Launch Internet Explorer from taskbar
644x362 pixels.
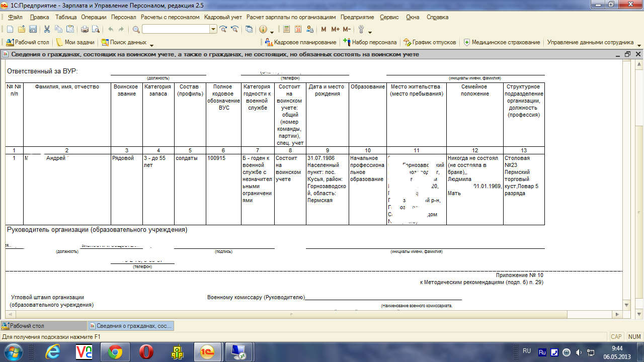pos(52,351)
